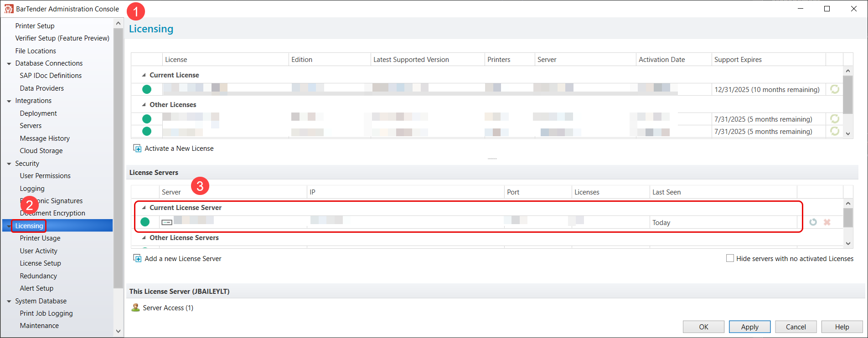Open Deployment under Integrations
The image size is (868, 338).
coord(38,113)
